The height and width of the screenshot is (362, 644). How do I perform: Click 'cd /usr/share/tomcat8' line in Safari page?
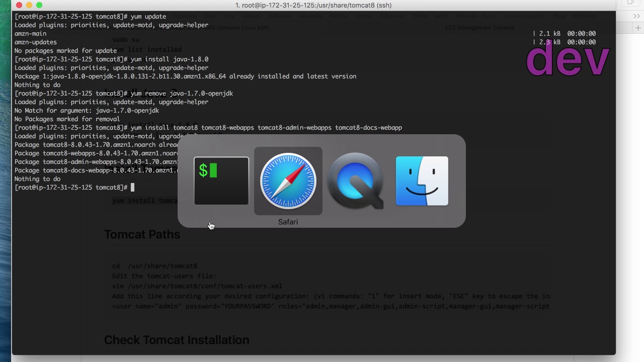(x=154, y=266)
